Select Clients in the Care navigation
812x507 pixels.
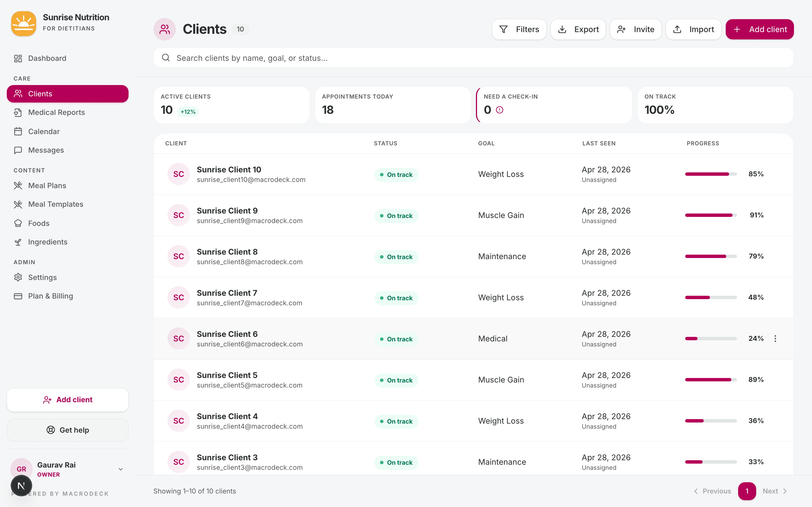point(40,94)
